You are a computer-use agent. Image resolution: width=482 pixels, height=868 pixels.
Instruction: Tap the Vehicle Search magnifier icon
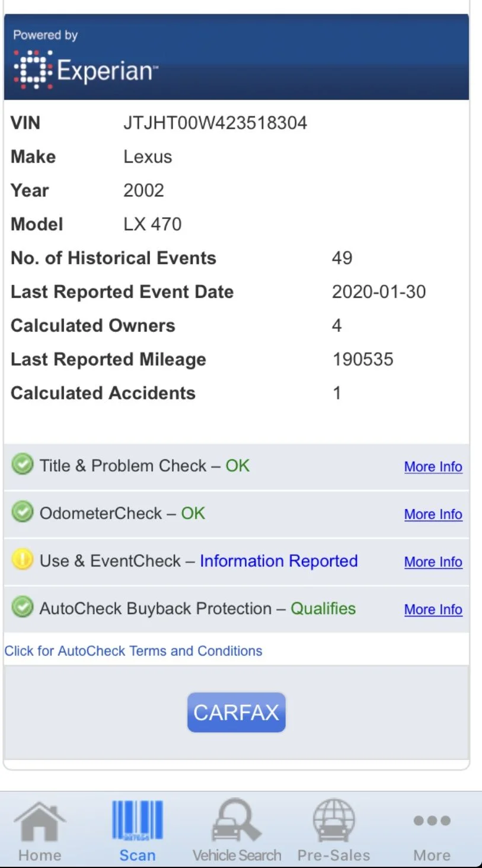pyautogui.click(x=237, y=820)
